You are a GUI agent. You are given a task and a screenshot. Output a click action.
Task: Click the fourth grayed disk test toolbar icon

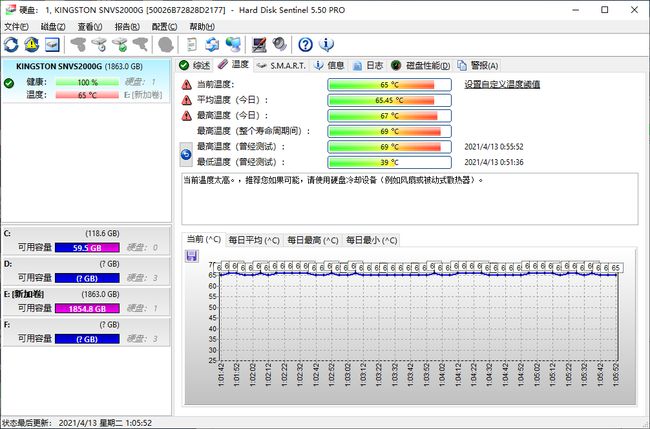tap(140, 44)
